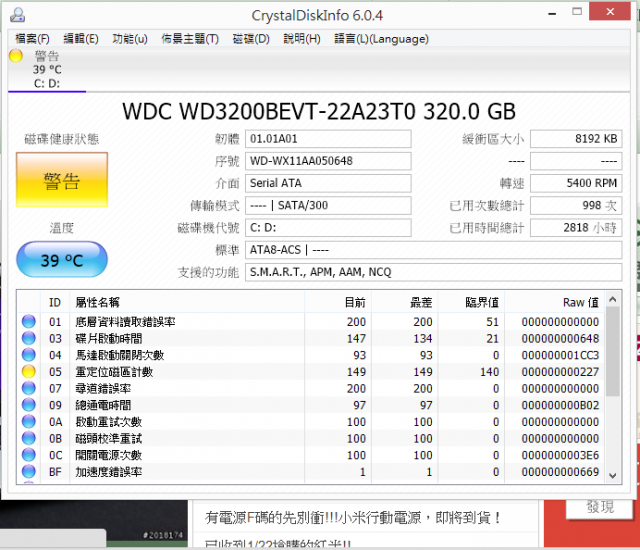
Task: Click the interface field Serial ATA
Action: (328, 183)
